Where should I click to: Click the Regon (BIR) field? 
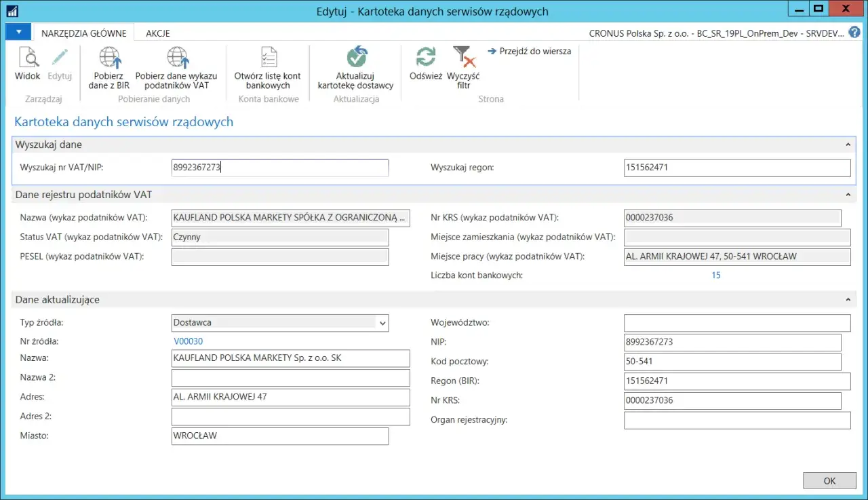pos(737,381)
